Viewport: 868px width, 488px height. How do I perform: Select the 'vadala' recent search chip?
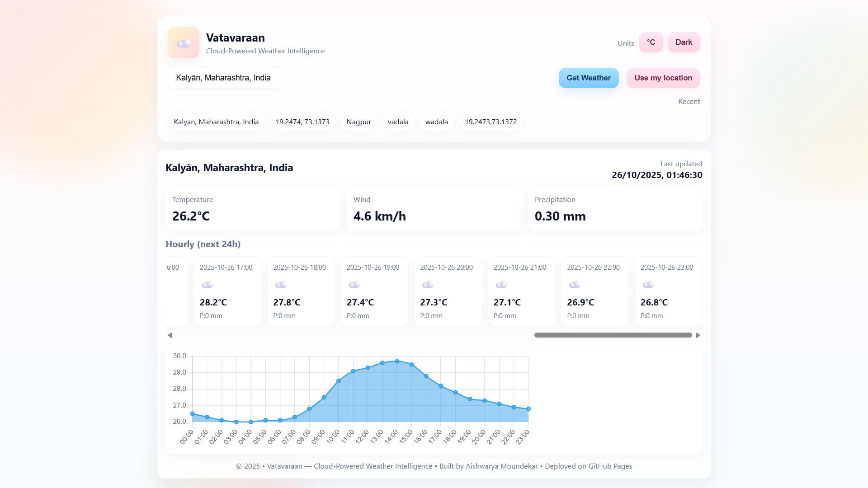[x=398, y=121]
